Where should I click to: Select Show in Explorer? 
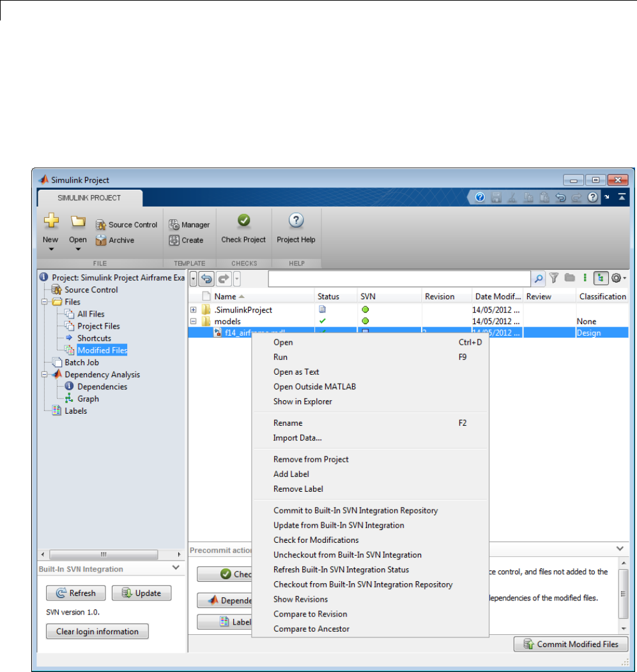371,402
